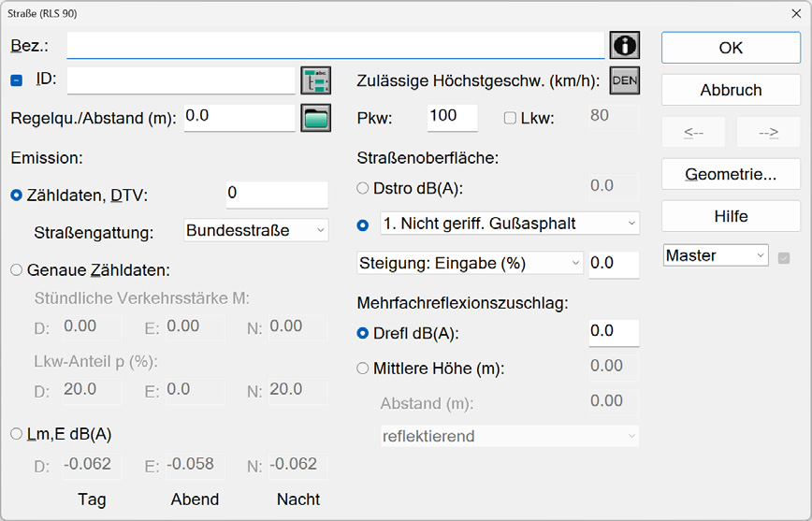
Task: Select the Lm,E dB(A) radio option
Action: coord(17,433)
